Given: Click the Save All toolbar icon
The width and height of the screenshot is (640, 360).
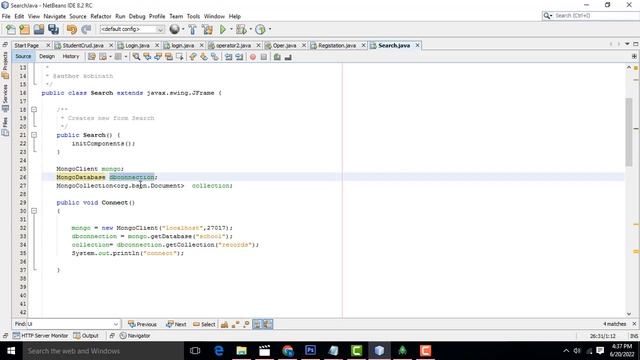Looking at the screenshot, I should (x=53, y=29).
